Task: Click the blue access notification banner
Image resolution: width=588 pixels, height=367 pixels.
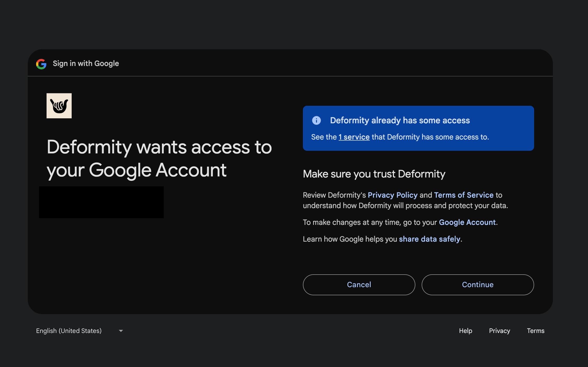Action: coord(418,128)
